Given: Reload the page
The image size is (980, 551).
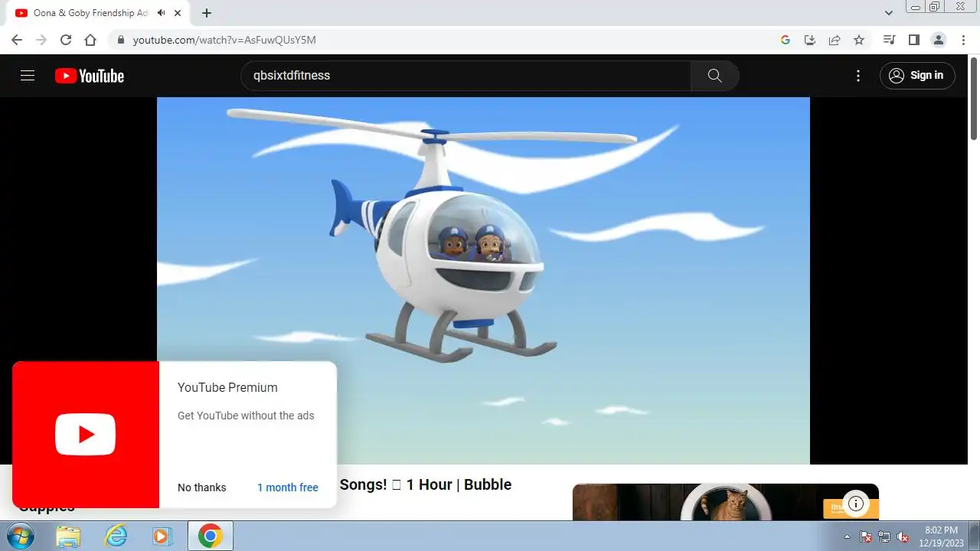Looking at the screenshot, I should coord(66,40).
